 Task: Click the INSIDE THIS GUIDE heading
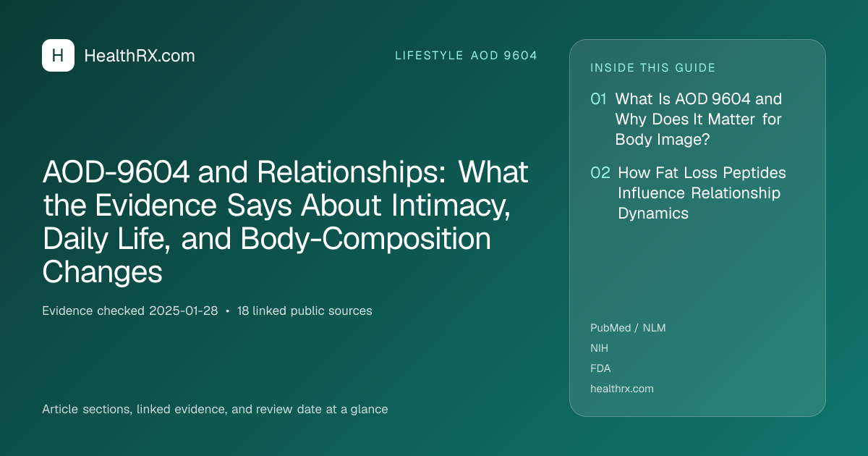pyautogui.click(x=653, y=68)
